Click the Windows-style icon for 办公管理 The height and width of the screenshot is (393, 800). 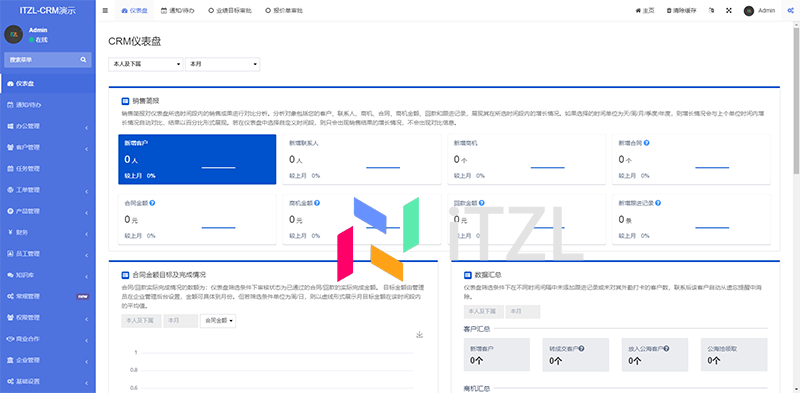[10, 126]
